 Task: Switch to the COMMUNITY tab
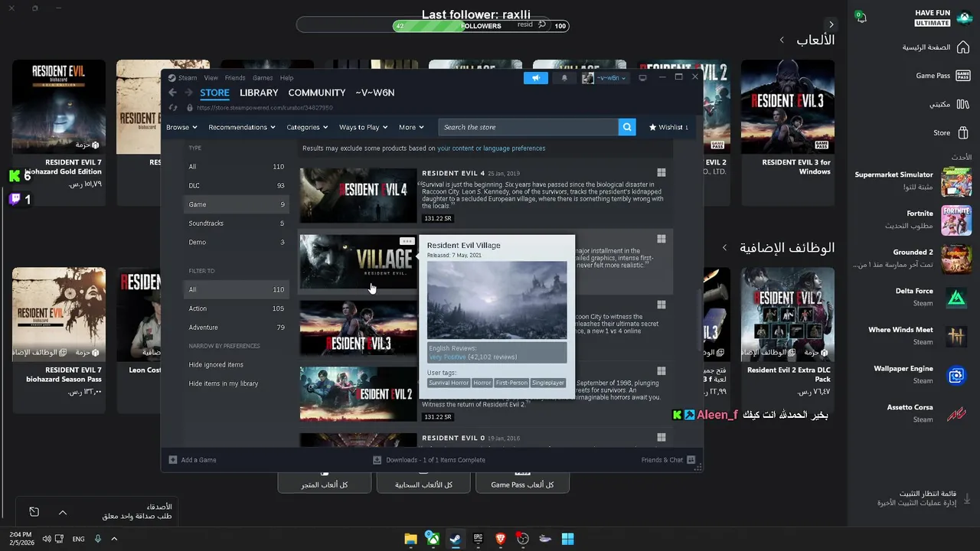(317, 93)
